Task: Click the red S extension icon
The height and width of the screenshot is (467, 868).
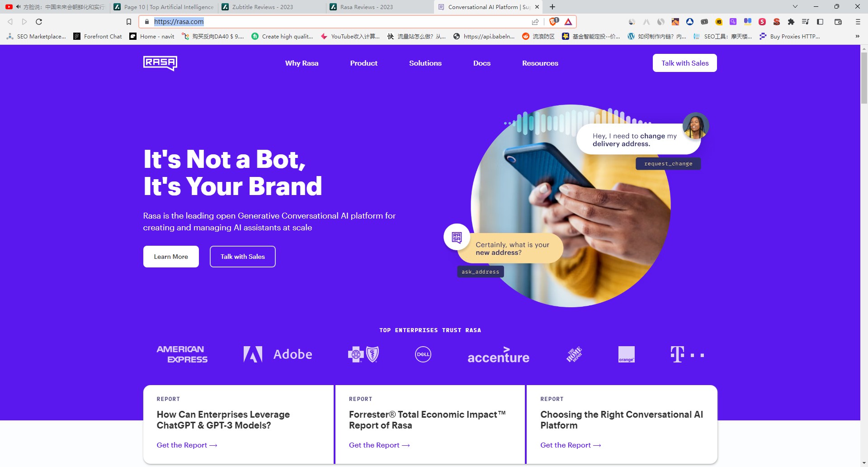Action: (x=762, y=22)
